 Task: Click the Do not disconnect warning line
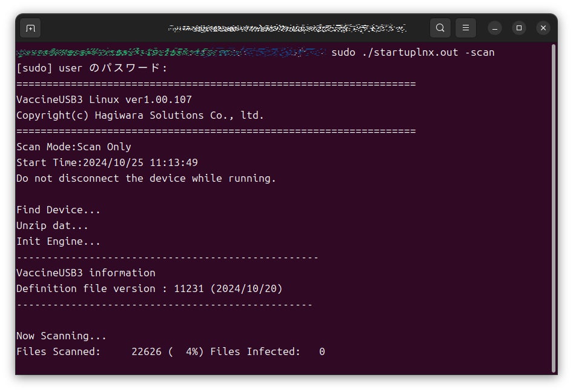click(146, 178)
